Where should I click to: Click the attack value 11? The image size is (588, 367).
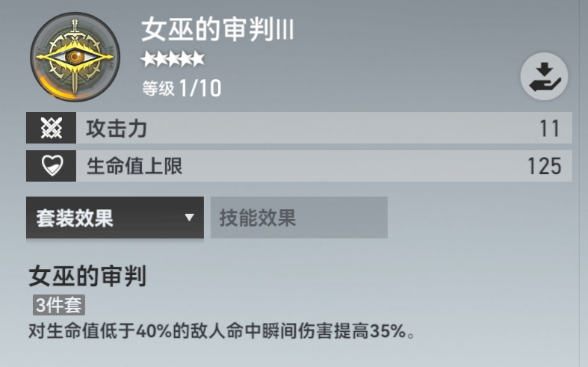550,129
